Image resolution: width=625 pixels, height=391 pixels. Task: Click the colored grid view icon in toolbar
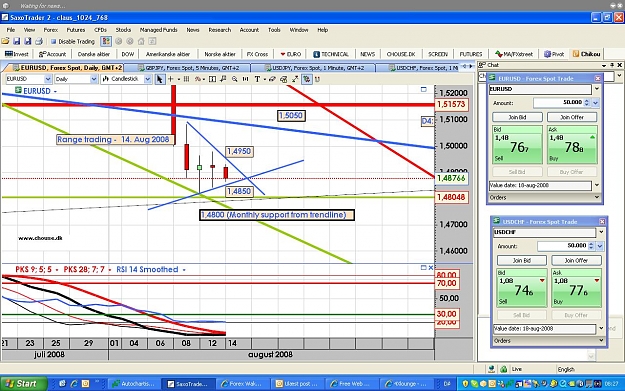click(x=106, y=41)
